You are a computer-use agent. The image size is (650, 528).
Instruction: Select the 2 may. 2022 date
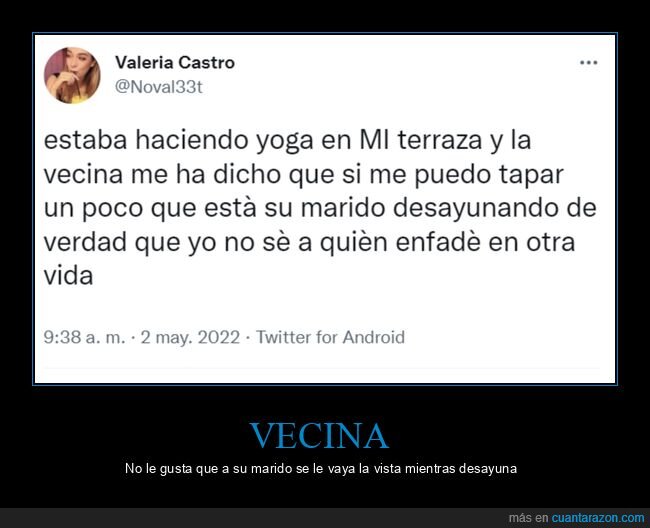point(190,337)
